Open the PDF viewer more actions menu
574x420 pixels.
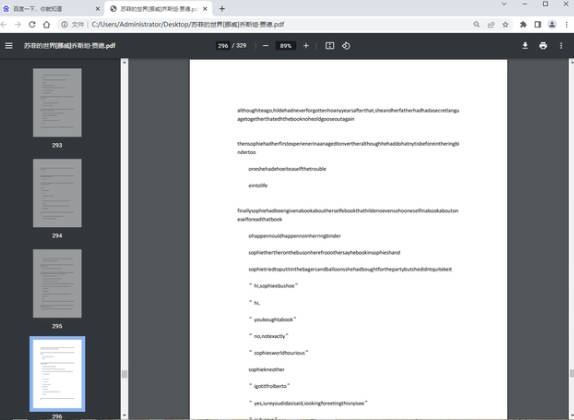[x=561, y=45]
